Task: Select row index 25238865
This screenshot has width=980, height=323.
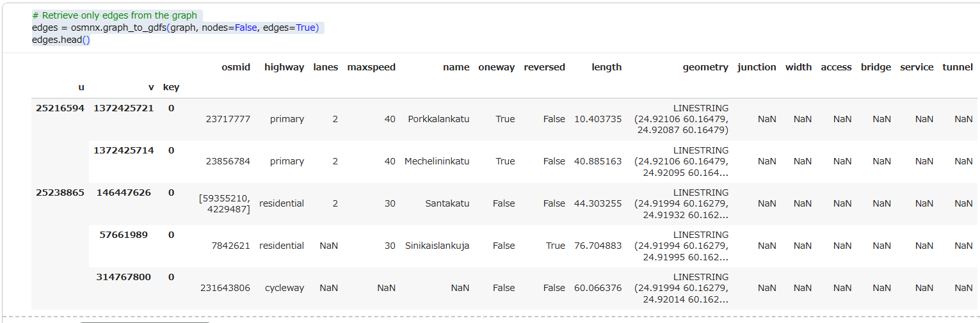Action: pos(60,193)
